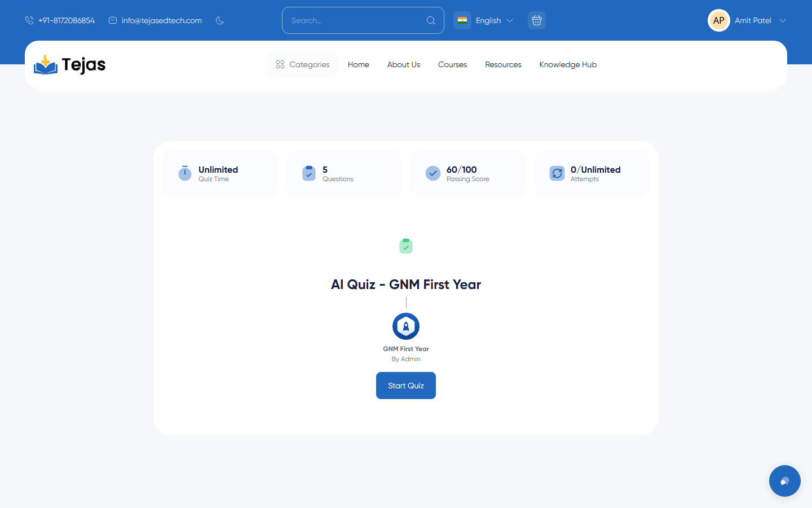Click the Unlimited quiz time value

click(x=218, y=169)
